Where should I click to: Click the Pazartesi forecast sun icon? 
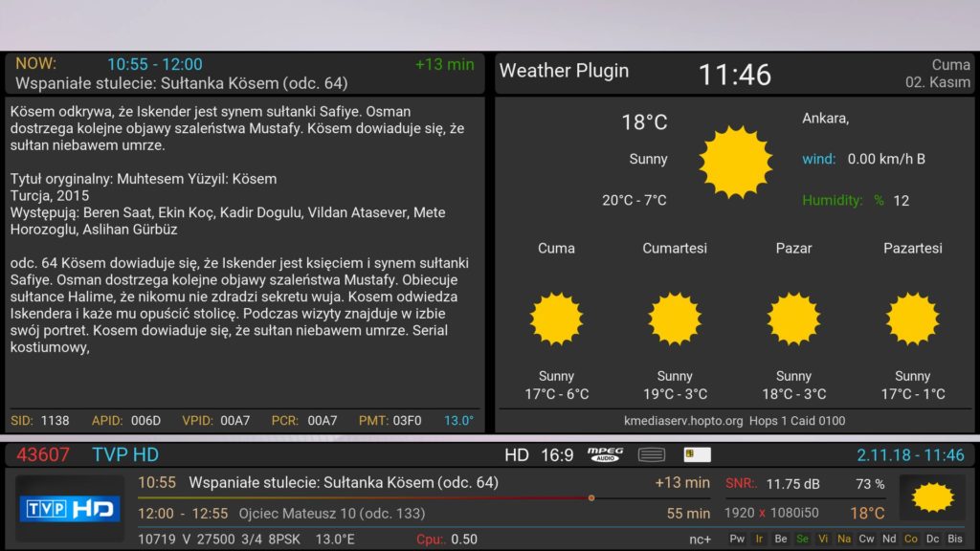point(912,319)
